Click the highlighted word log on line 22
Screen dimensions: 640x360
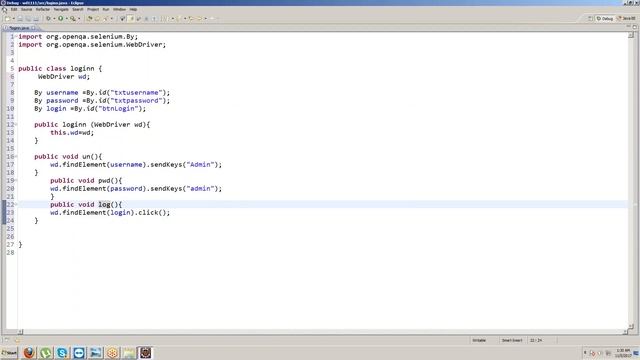point(104,204)
